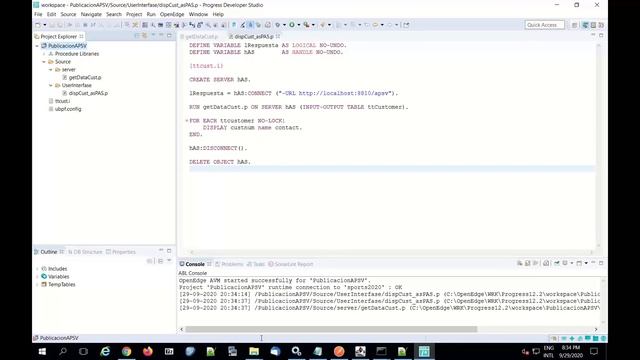
Task: Click the New file toolbar icon
Action: 38,25
